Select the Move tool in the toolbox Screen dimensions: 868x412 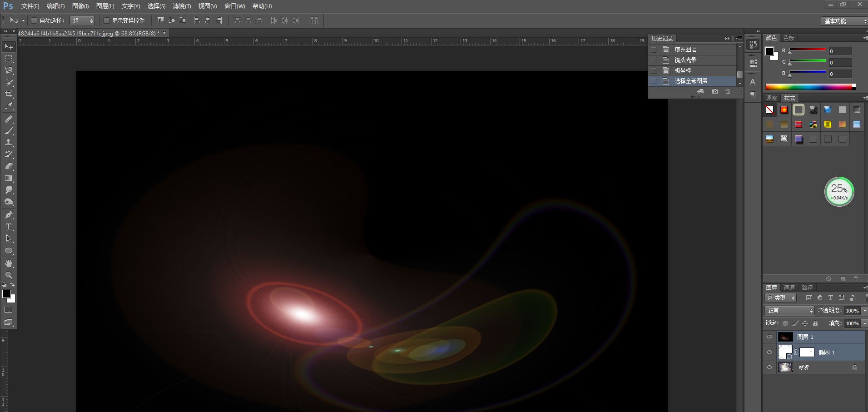[x=9, y=46]
